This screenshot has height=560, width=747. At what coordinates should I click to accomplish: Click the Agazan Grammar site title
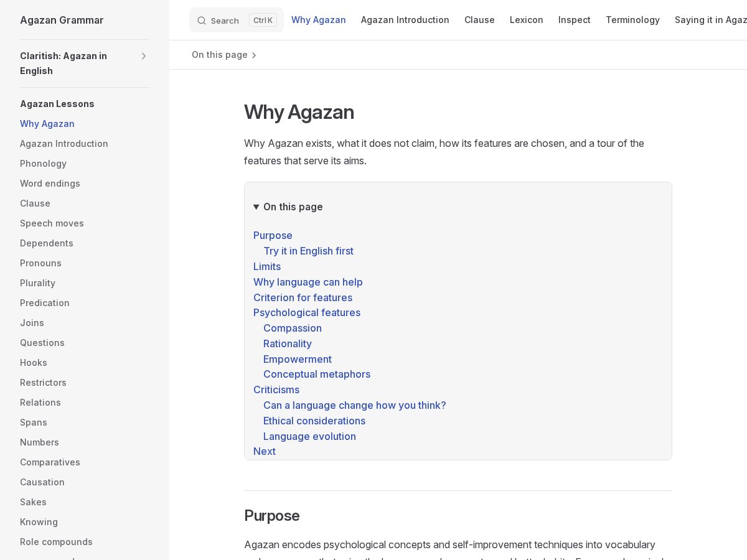(62, 20)
